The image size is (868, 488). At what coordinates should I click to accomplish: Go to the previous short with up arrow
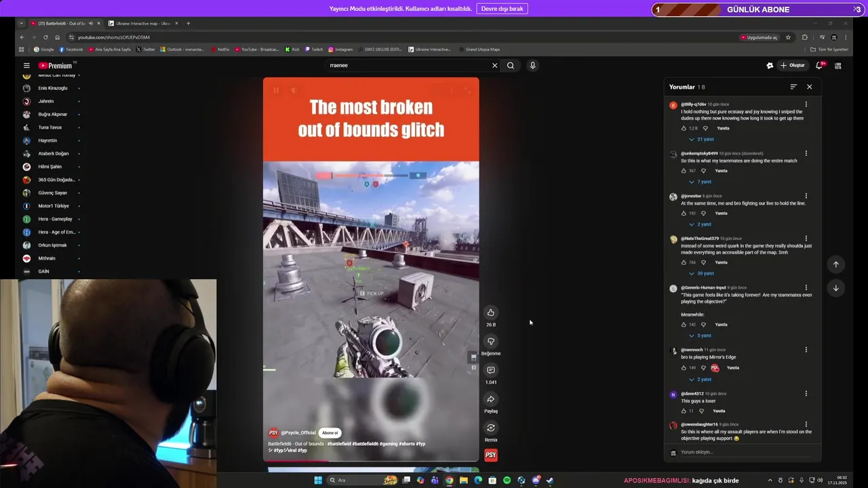(835, 264)
